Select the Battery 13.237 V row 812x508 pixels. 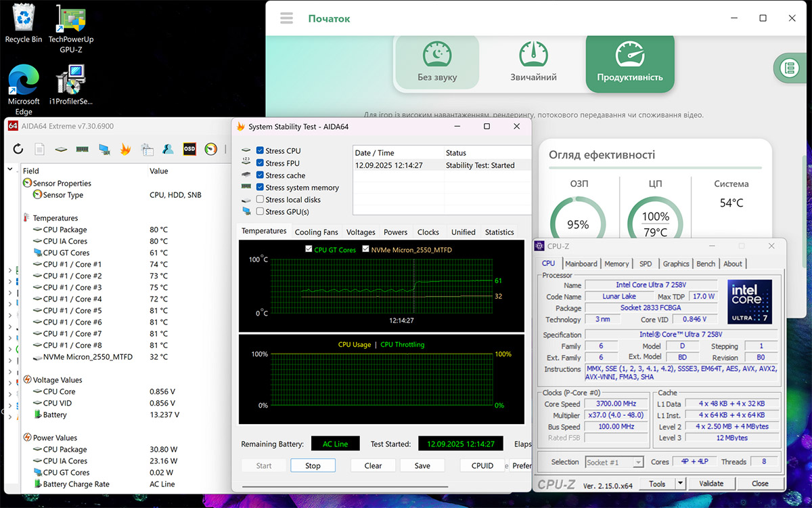(125, 415)
